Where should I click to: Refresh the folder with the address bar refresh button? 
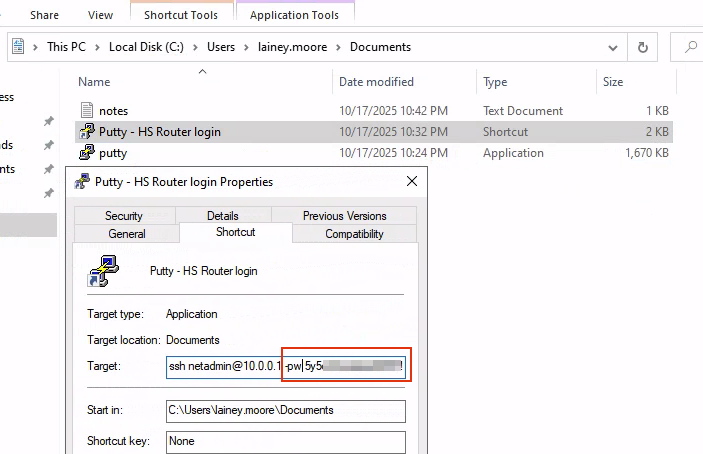pyautogui.click(x=642, y=47)
